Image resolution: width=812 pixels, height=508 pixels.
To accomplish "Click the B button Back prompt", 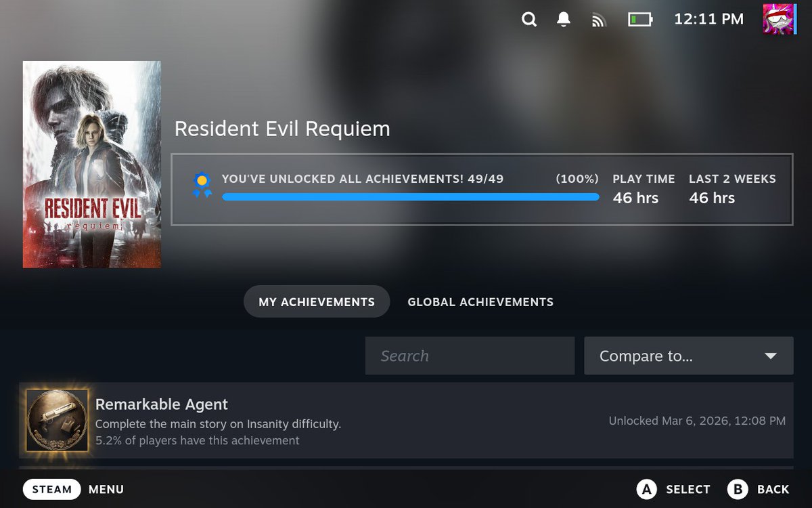I will pyautogui.click(x=758, y=489).
